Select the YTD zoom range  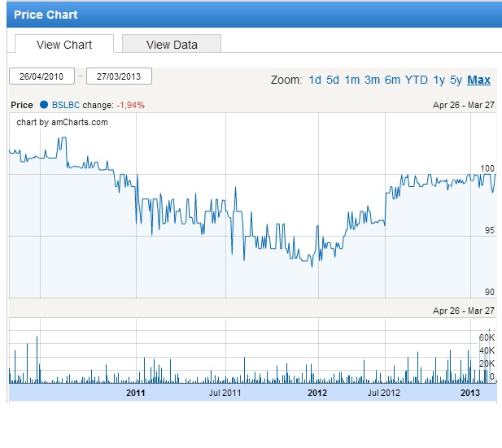417,80
